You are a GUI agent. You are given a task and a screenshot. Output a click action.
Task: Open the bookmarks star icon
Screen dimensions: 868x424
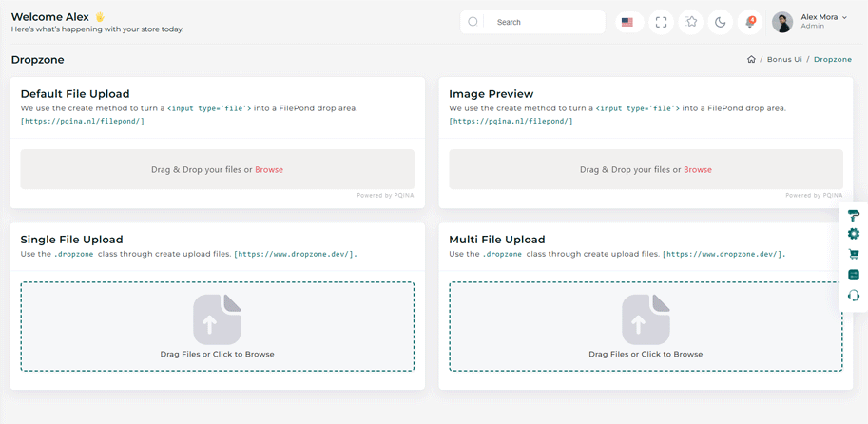[x=691, y=22]
